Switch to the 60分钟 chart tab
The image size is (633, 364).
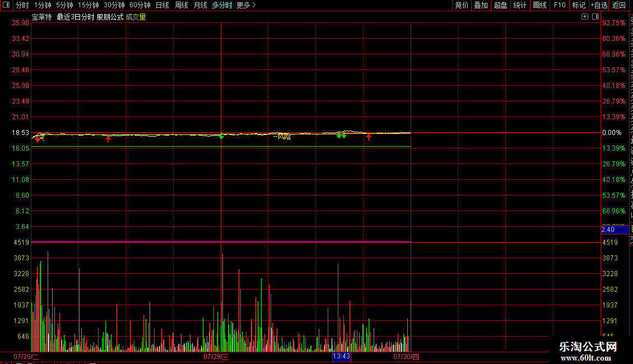pos(140,5)
